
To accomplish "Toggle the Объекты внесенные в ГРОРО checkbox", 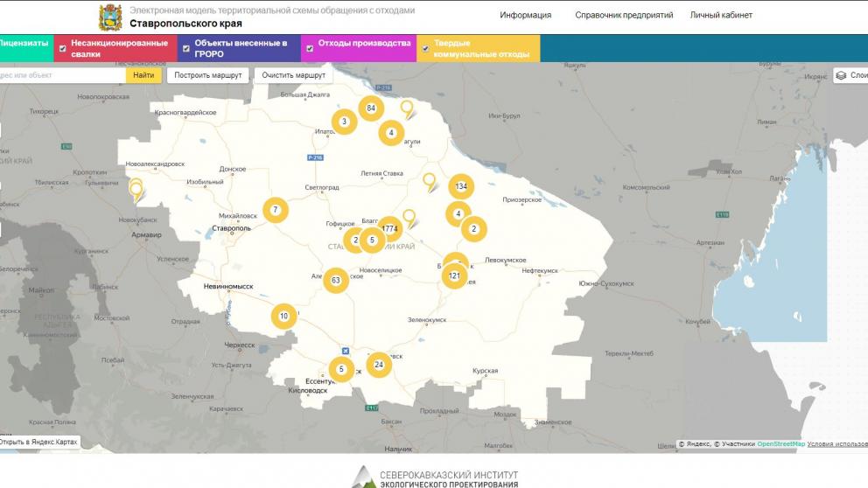I will (185, 49).
